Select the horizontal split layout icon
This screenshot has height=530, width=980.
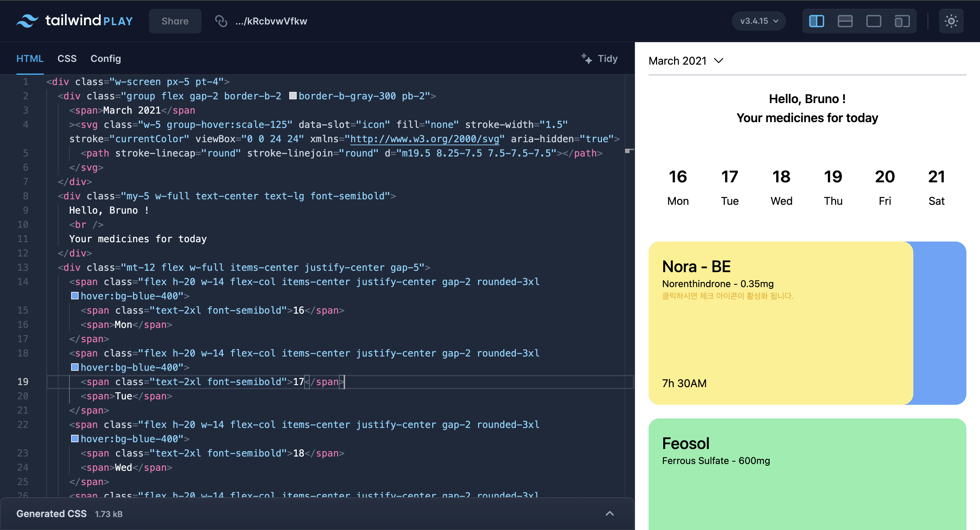(x=845, y=21)
